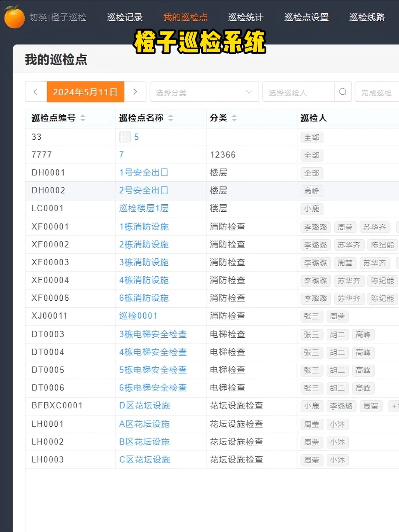Open the 1号安全出口 inspection point link
The width and height of the screenshot is (399, 532).
[x=144, y=173]
